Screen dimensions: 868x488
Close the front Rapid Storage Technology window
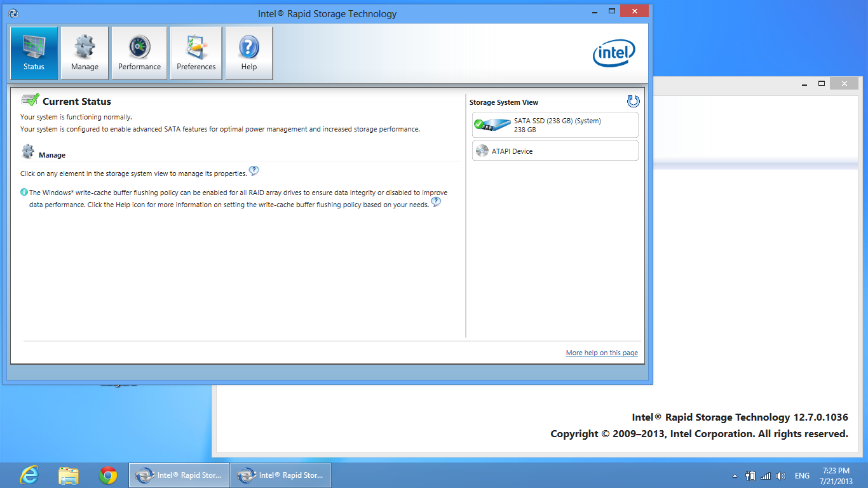click(x=634, y=11)
